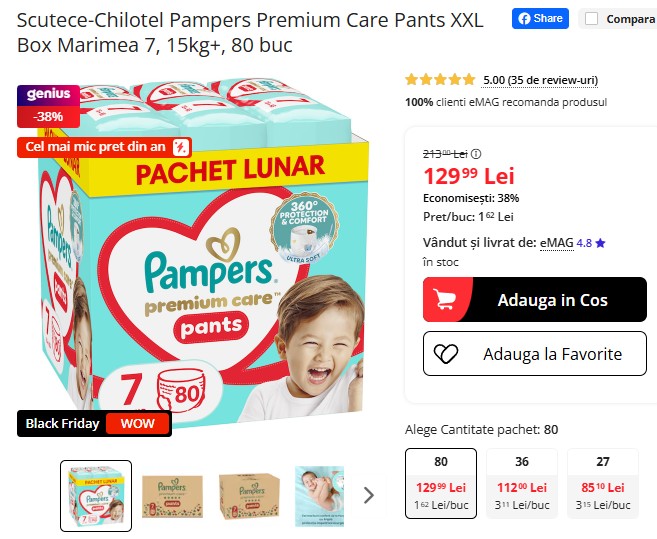Click the Black Friday WOW badge
Image resolution: width=657 pixels, height=539 pixels.
coord(94,423)
